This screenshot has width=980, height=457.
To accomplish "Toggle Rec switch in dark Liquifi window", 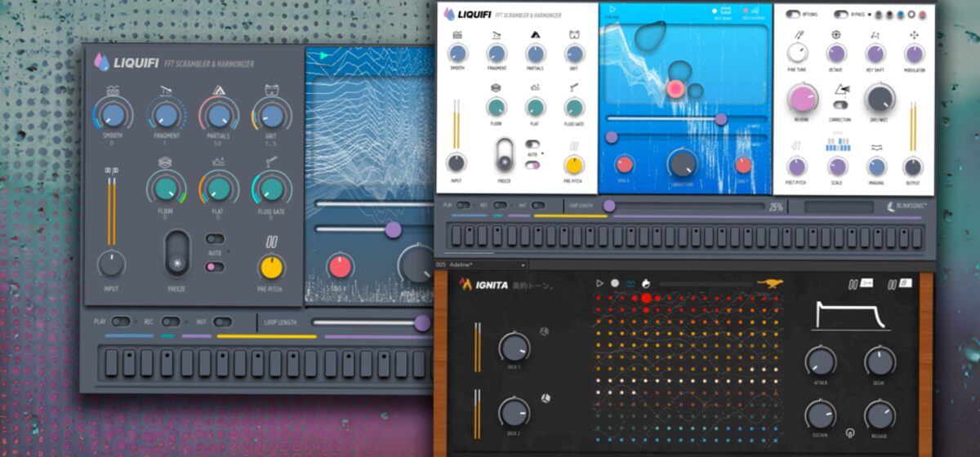I will coord(171,322).
